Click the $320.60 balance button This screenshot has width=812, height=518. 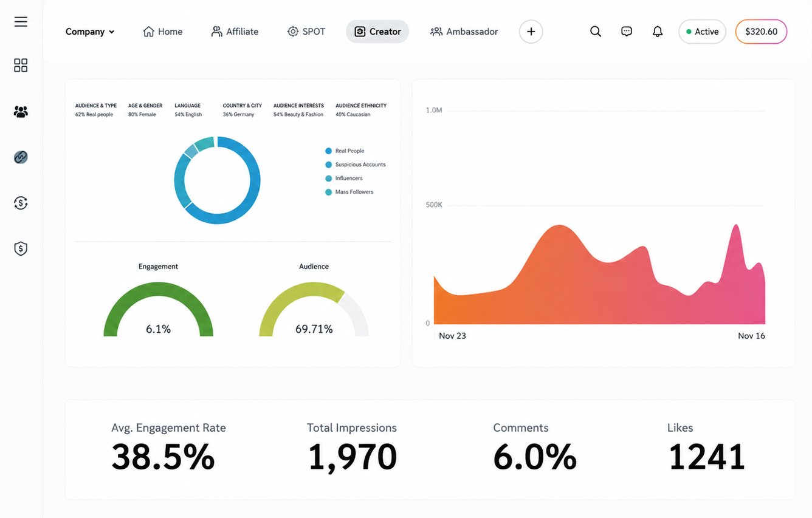762,32
